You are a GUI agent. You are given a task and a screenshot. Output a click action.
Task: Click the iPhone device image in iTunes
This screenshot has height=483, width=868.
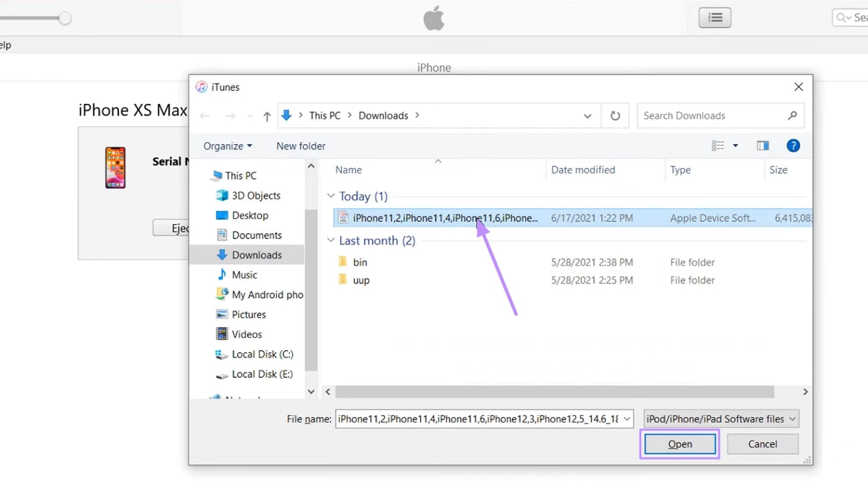116,167
